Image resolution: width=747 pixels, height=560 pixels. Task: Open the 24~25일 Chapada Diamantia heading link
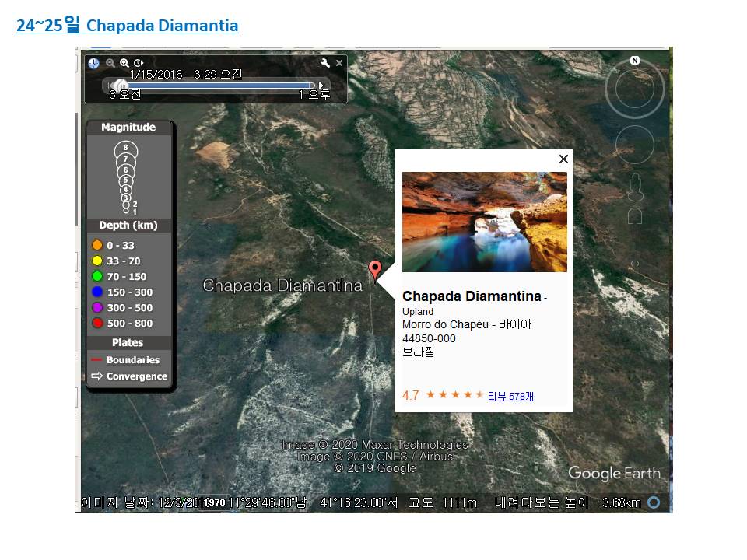coord(127,24)
